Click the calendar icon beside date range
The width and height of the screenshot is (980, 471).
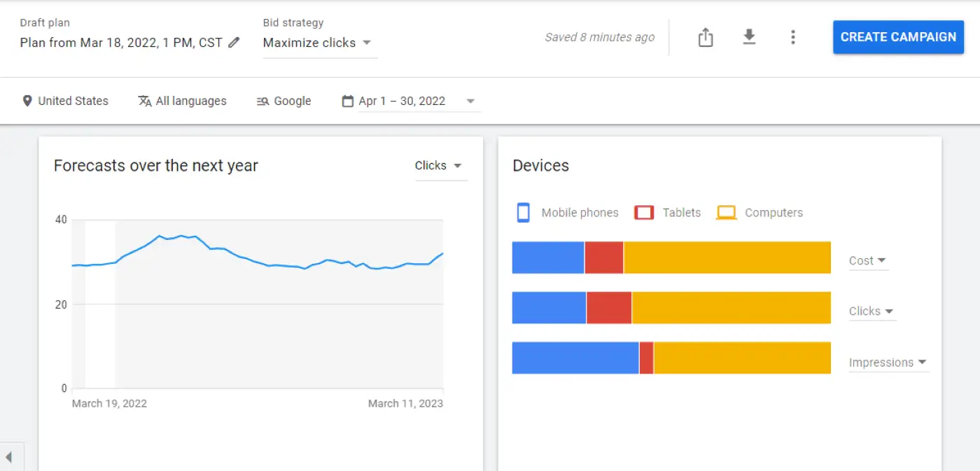[x=347, y=101]
